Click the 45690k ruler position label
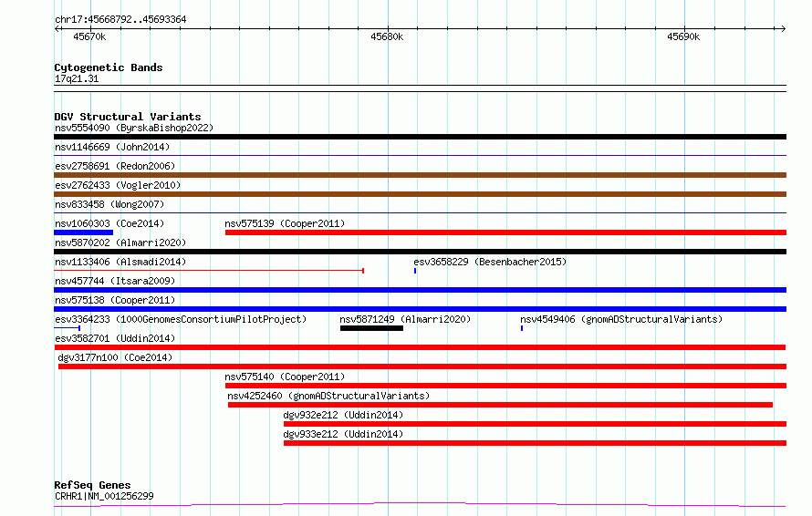The image size is (812, 516). tap(683, 36)
